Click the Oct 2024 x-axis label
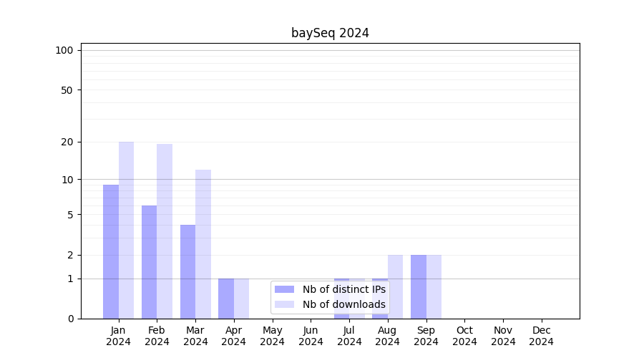 click(x=464, y=336)
